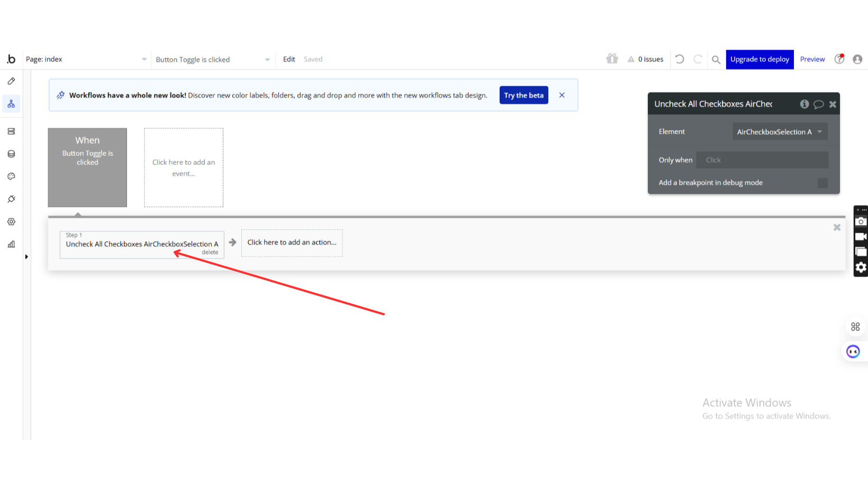
Task: Open the Element AirCheckboxSelection A dropdown
Action: coord(780,132)
